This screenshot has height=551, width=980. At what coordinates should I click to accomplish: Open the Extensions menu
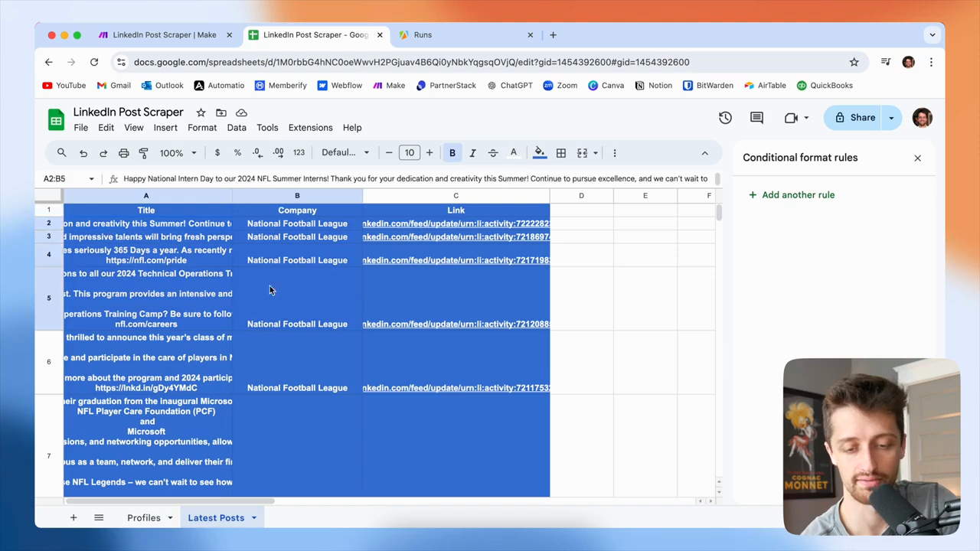(x=310, y=128)
